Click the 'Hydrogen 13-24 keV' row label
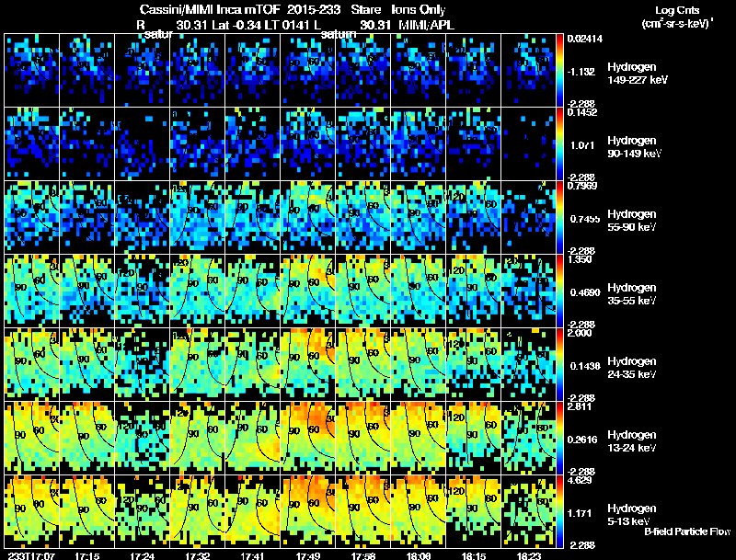The width and height of the screenshot is (736, 560). (632, 440)
